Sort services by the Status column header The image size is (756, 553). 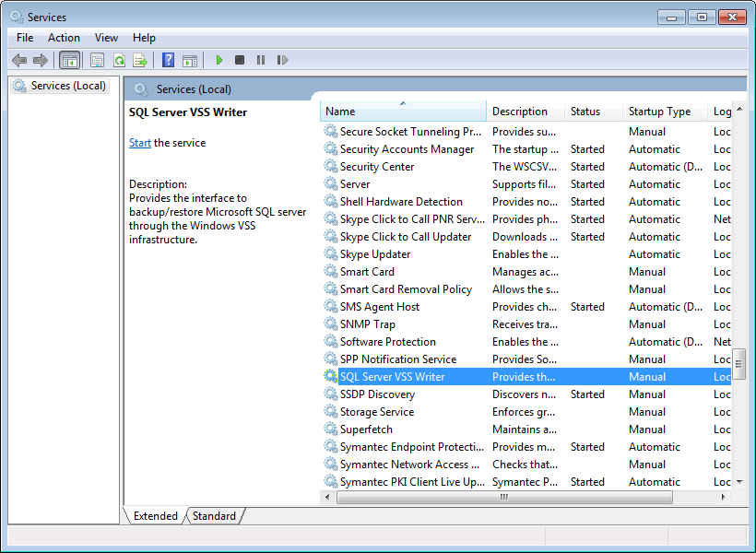(x=583, y=111)
